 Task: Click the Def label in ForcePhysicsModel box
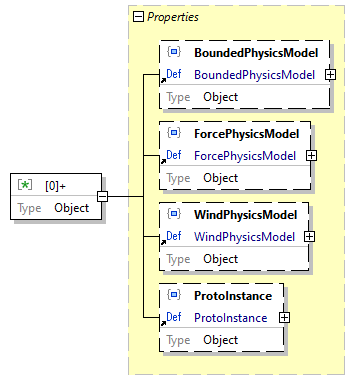pos(174,155)
